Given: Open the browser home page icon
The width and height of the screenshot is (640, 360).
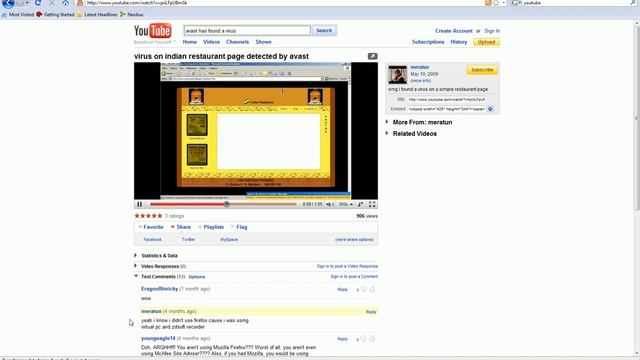Looking at the screenshot, I should pyautogui.click(x=65, y=3).
